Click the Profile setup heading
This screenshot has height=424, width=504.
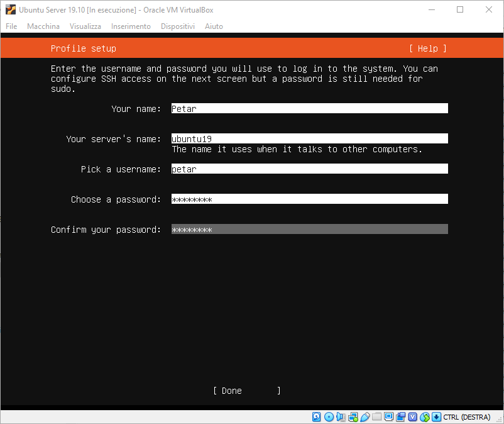(83, 48)
